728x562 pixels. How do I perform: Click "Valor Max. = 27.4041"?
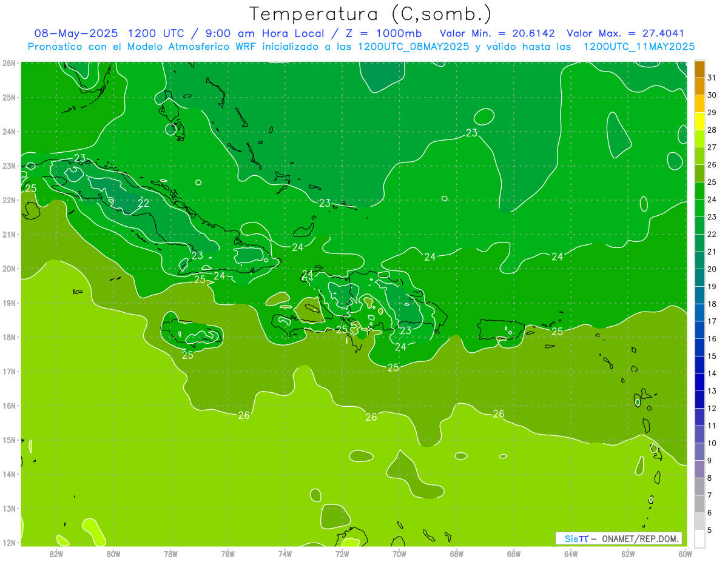625,33
